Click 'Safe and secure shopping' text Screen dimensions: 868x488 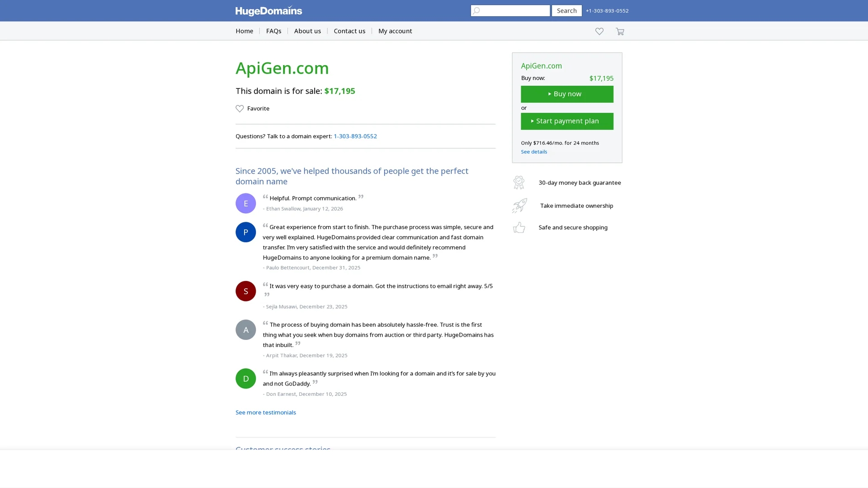(x=573, y=227)
